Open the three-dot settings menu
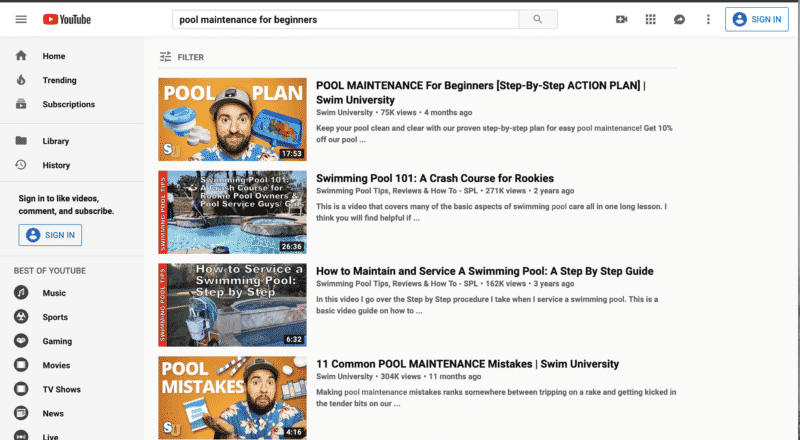This screenshot has width=800, height=440. (x=708, y=19)
